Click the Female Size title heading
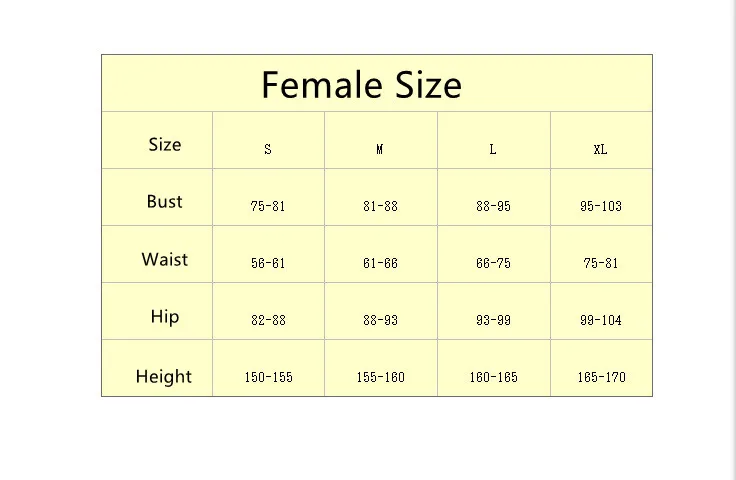The height and width of the screenshot is (480, 736). [x=361, y=85]
